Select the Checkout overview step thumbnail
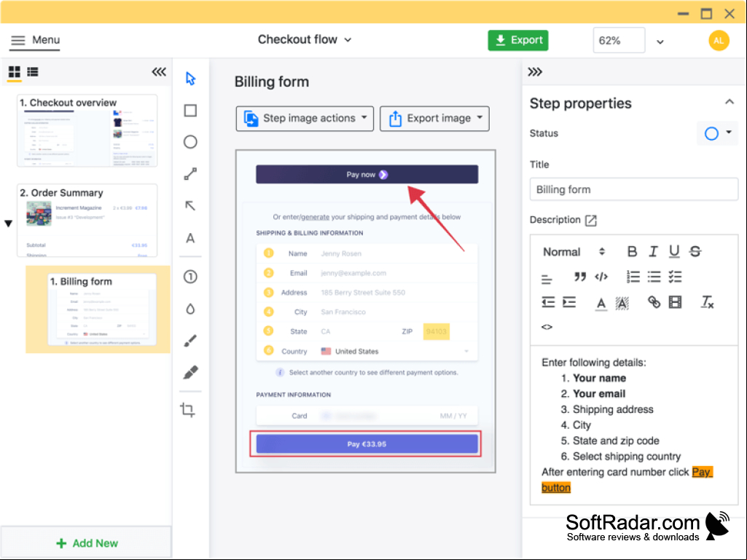Viewport: 747px width, 560px height. point(87,130)
